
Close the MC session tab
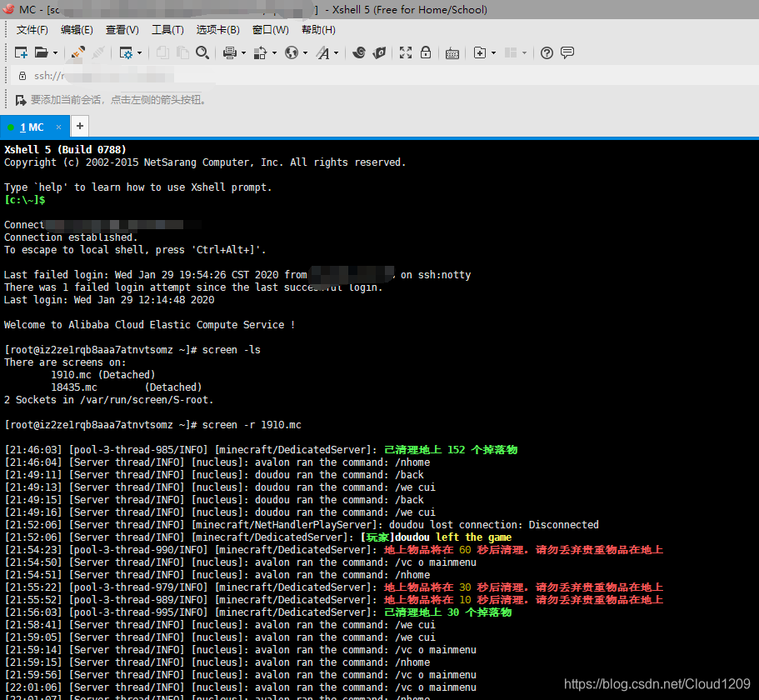pos(59,127)
